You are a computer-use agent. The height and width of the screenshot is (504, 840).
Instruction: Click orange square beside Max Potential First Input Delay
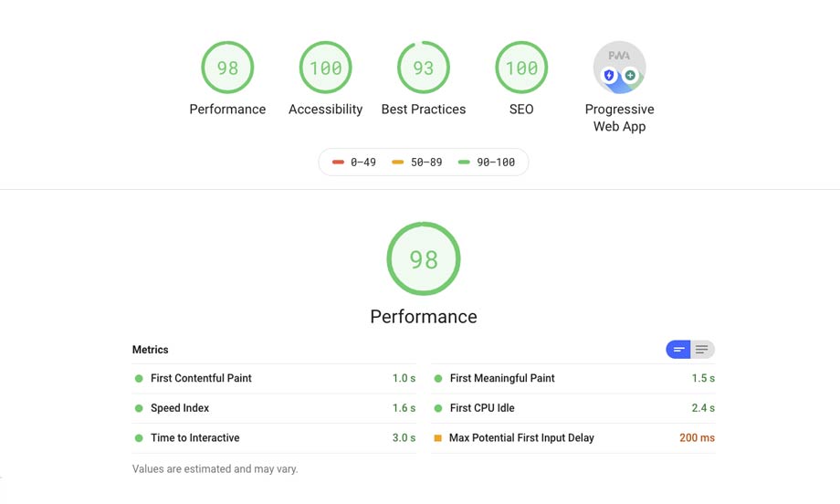click(438, 438)
